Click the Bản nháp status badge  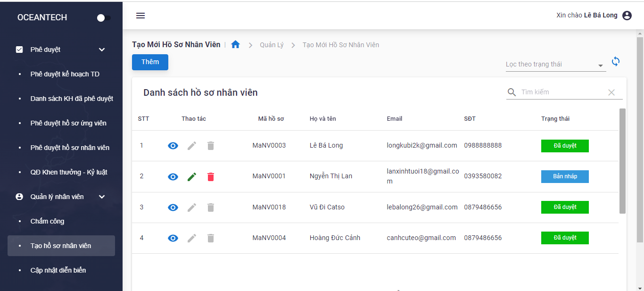pos(565,176)
